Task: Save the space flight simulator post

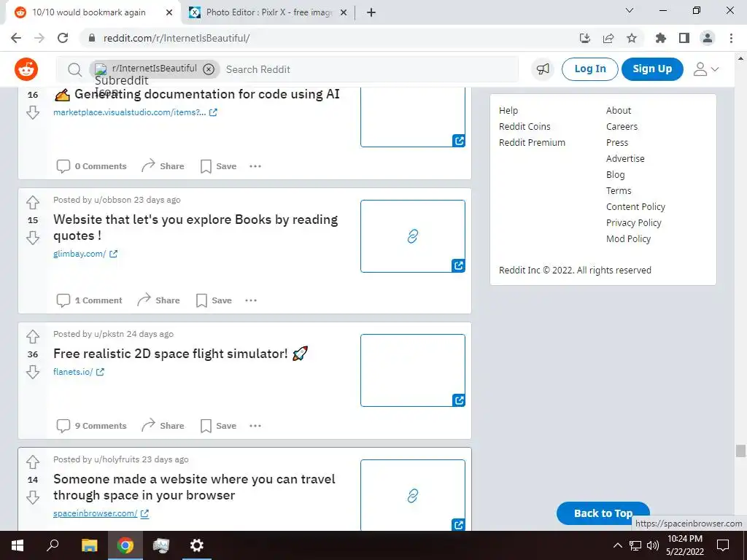Action: [218, 426]
